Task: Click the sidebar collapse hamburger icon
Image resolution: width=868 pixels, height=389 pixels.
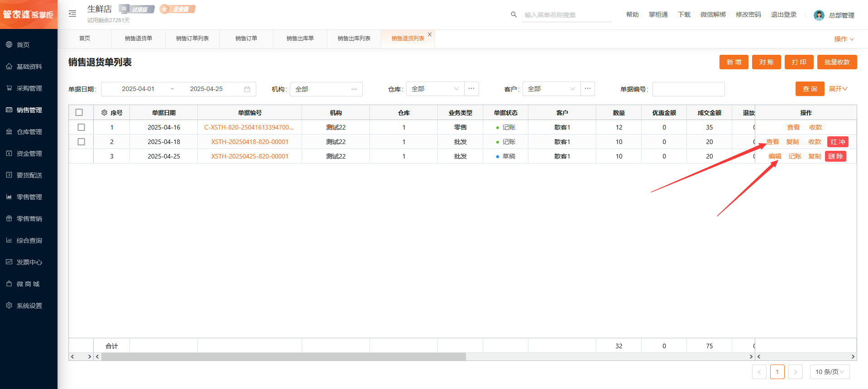Action: click(72, 14)
